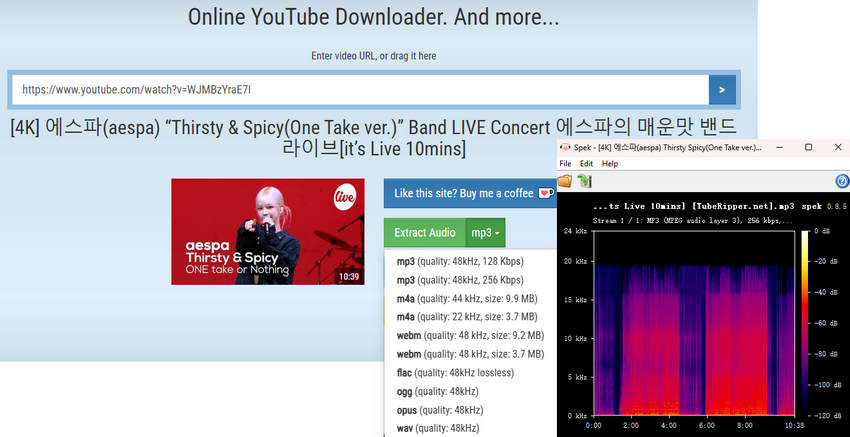Click the 10:39 duration label on thumbnail

[349, 276]
